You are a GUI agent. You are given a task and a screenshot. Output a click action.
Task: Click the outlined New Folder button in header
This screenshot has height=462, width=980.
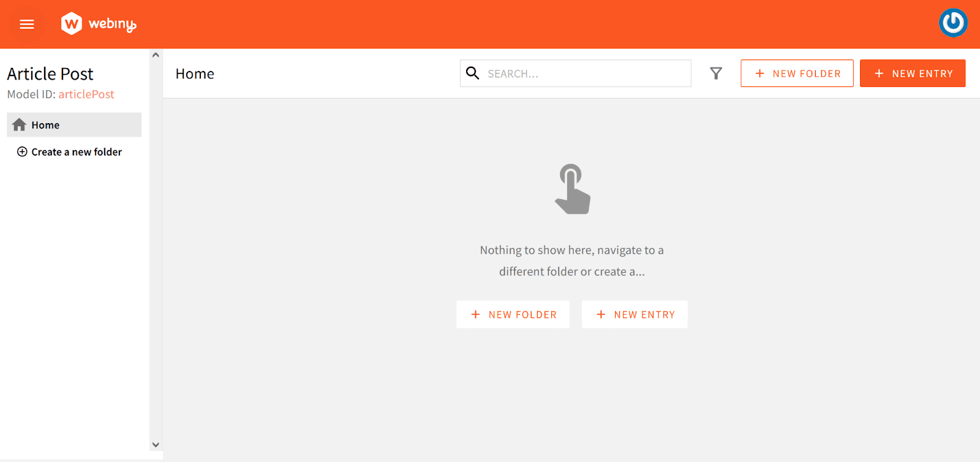(x=797, y=74)
